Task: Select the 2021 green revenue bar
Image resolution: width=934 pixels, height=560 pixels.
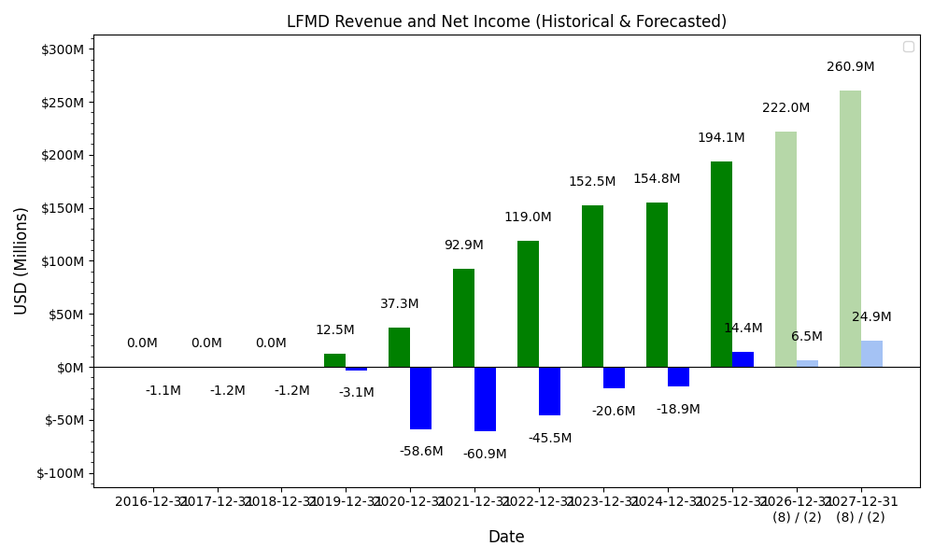Action: [463, 317]
